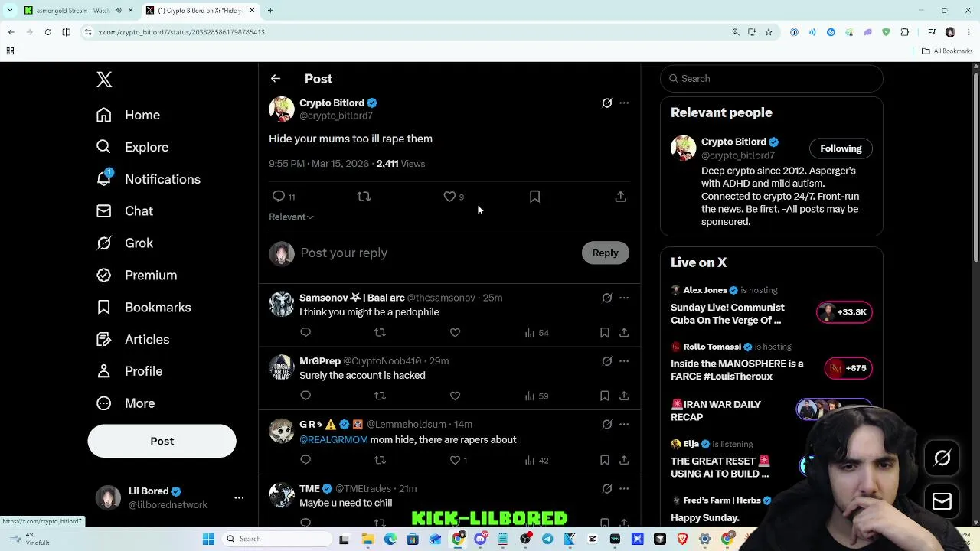Open Inside the MANOSPHERE live stream
The height and width of the screenshot is (551, 980).
737,370
